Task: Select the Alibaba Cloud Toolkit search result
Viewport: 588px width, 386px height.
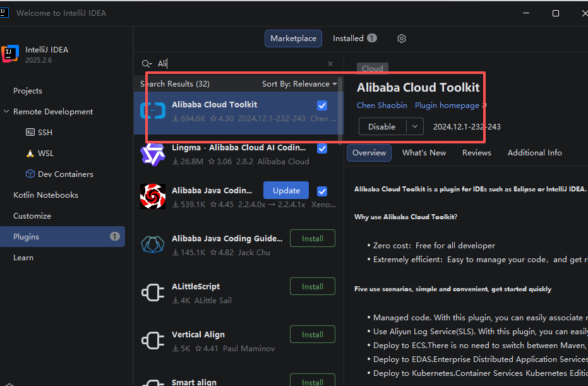Action: tap(239, 113)
